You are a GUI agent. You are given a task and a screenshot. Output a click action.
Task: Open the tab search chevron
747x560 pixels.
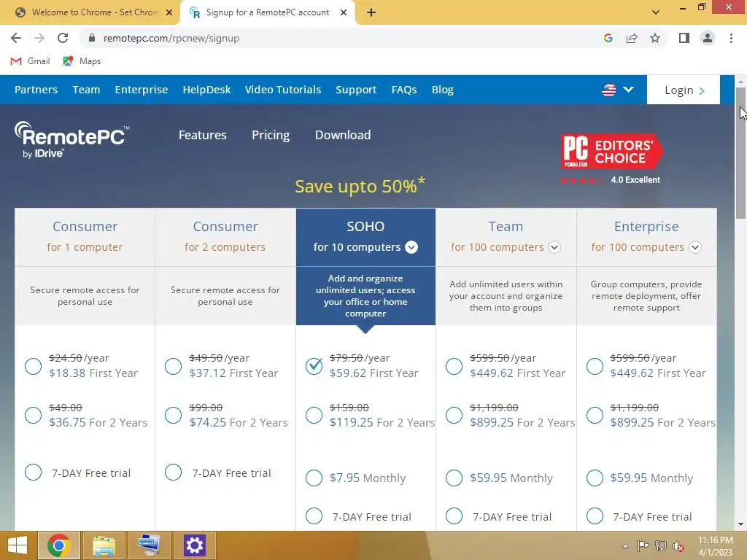point(656,12)
